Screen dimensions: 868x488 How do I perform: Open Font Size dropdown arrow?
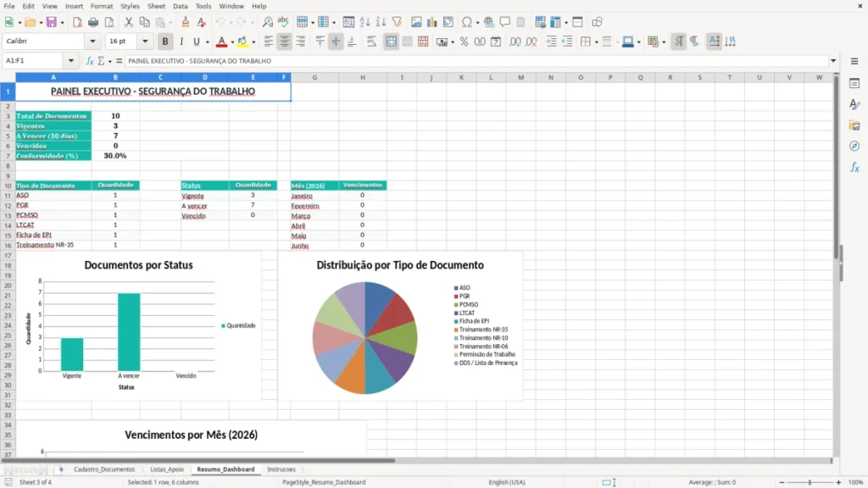[145, 41]
